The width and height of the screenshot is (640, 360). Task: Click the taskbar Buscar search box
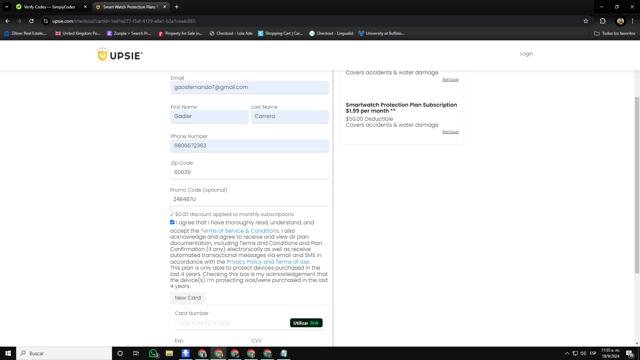(64, 353)
